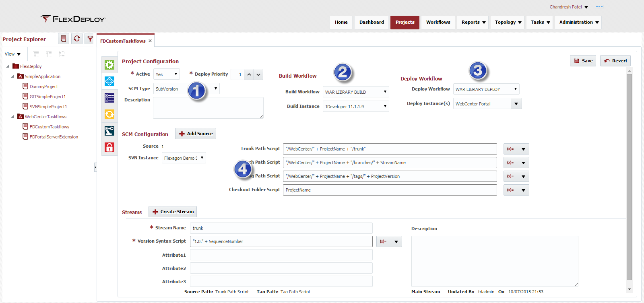
Task: Click the Trunk Path Script input field
Action: [x=390, y=149]
